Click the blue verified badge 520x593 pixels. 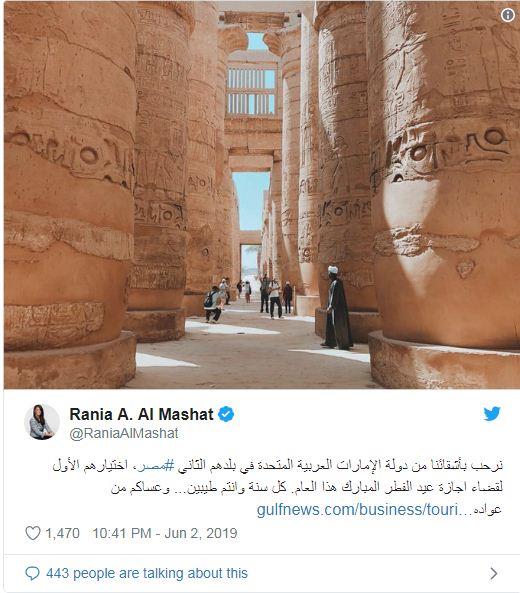[226, 414]
